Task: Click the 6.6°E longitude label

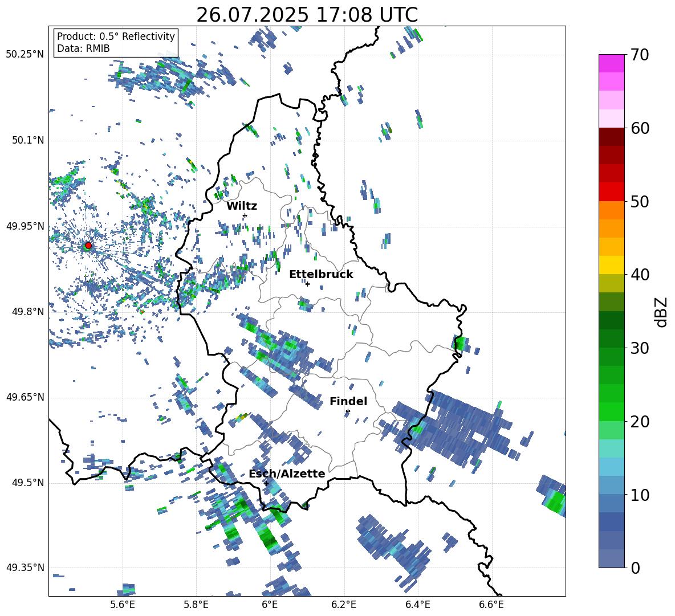Action: click(x=491, y=605)
